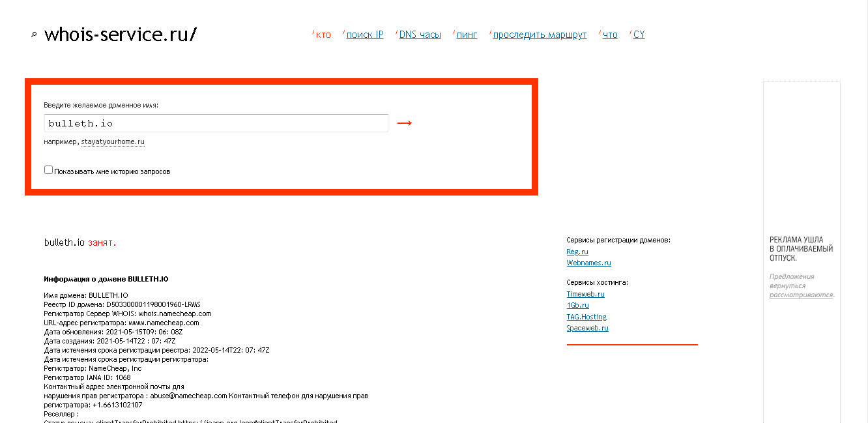This screenshot has width=868, height=423.
Task: Submit the domain search with the red arrow
Action: pyautogui.click(x=405, y=123)
